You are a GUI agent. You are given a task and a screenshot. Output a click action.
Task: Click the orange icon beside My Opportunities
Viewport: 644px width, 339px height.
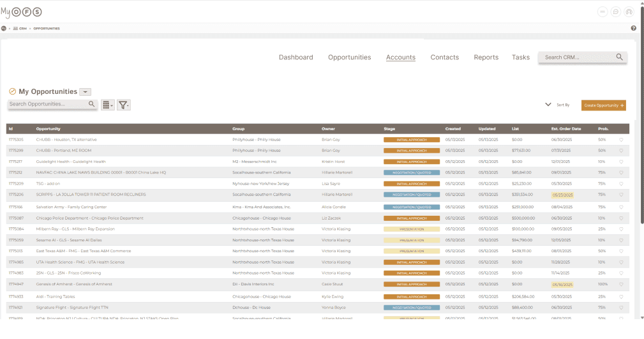click(12, 91)
